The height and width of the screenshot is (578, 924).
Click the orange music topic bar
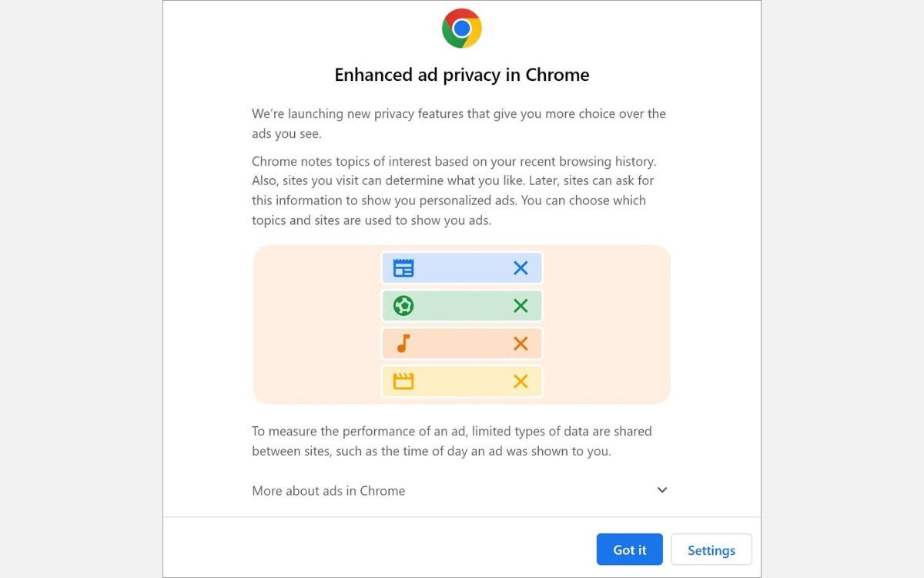pos(461,343)
